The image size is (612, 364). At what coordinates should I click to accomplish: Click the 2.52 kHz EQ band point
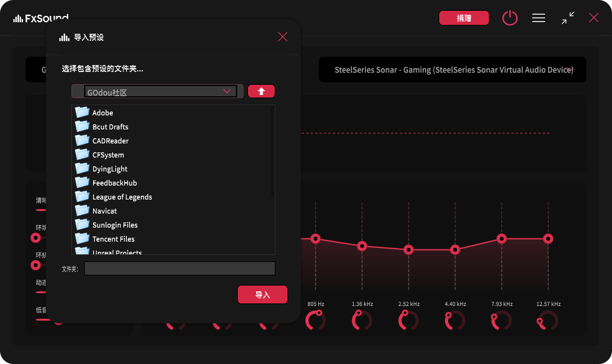(x=408, y=250)
